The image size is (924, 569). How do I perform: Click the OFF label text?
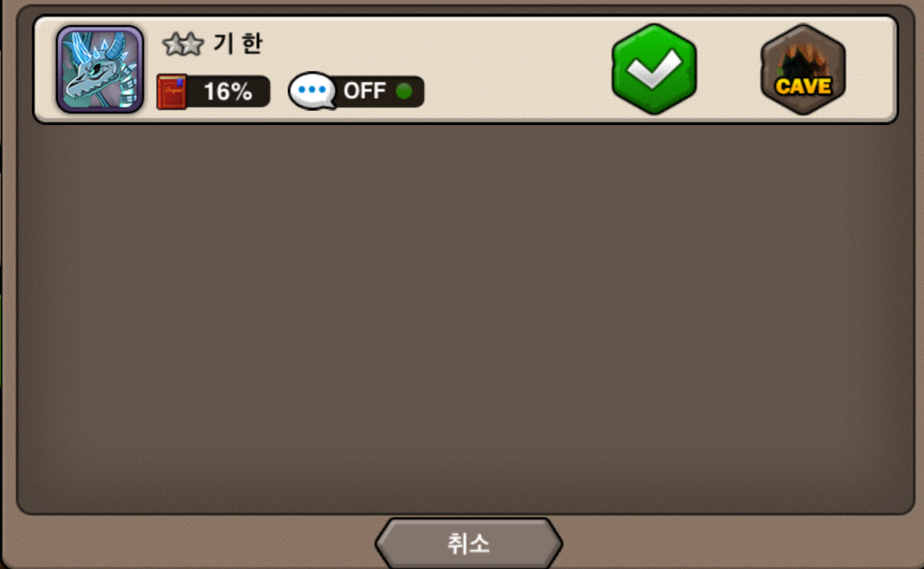[365, 91]
